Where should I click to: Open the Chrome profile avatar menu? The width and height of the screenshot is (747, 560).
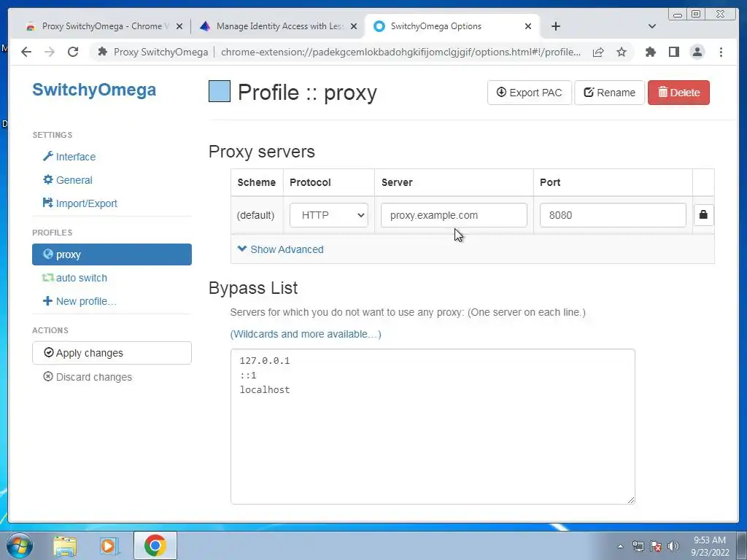(x=697, y=52)
